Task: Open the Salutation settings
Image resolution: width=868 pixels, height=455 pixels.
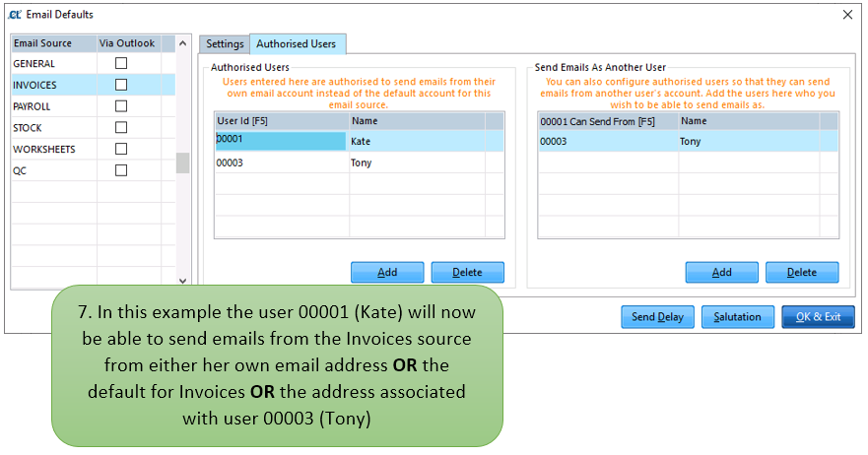Action: 737,317
